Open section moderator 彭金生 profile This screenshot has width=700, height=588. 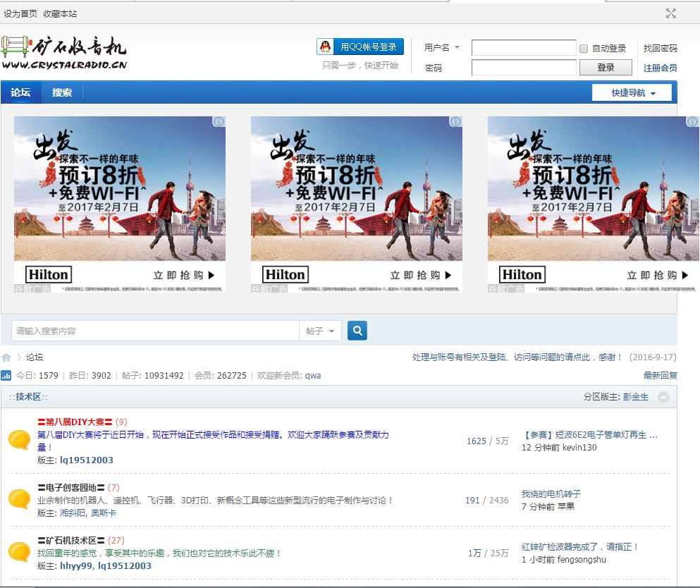pos(636,397)
